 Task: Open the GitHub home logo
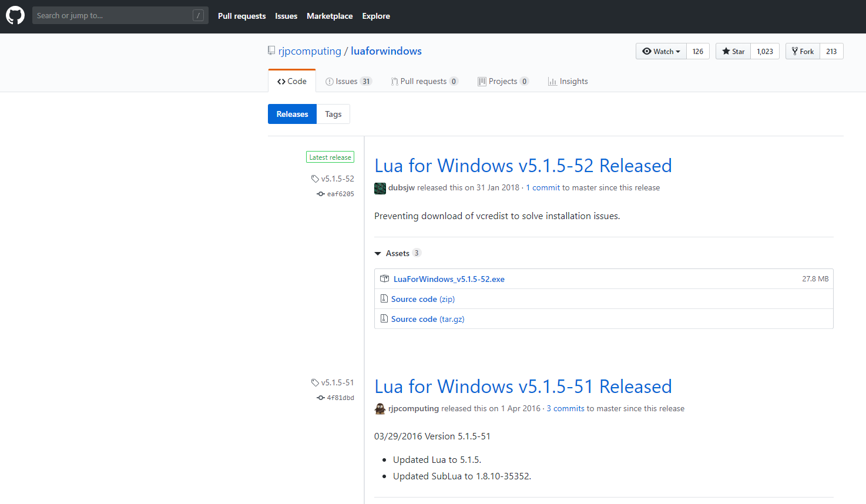tap(15, 16)
